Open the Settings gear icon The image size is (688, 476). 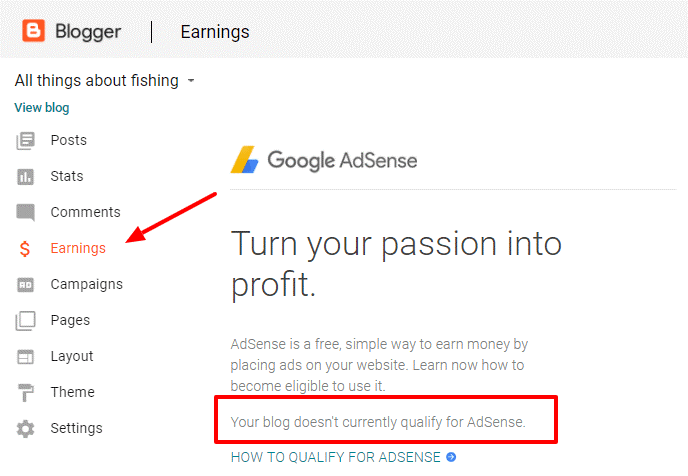(25, 429)
